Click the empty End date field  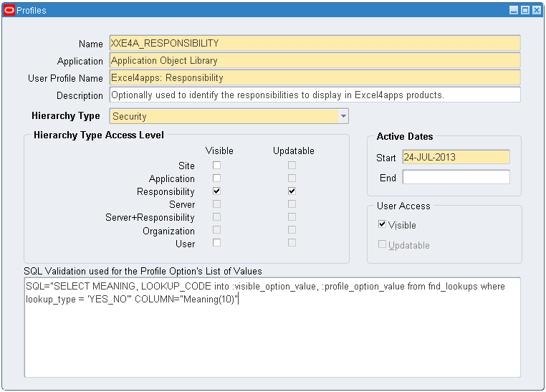coord(456,177)
